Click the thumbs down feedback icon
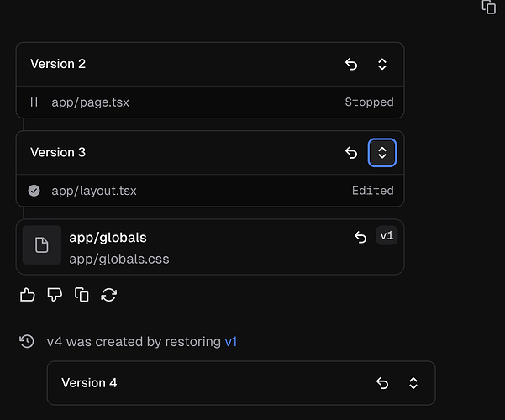 click(x=55, y=294)
